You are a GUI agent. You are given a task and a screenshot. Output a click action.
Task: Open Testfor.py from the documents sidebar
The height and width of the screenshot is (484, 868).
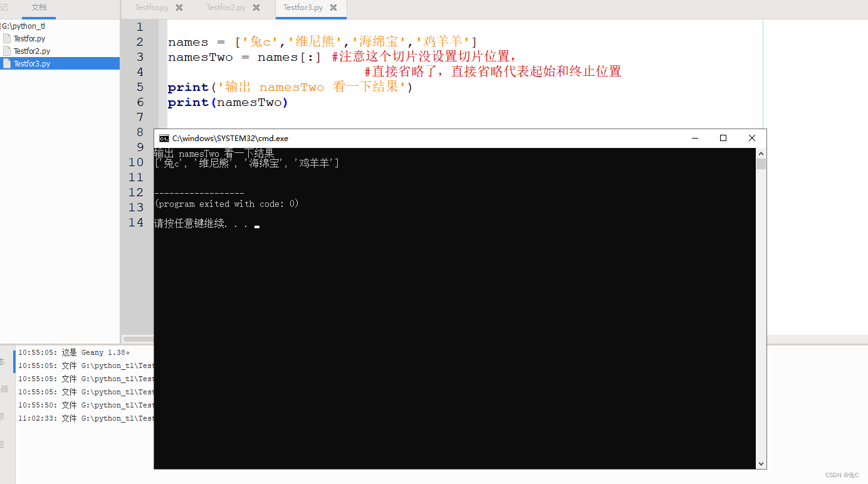[29, 38]
